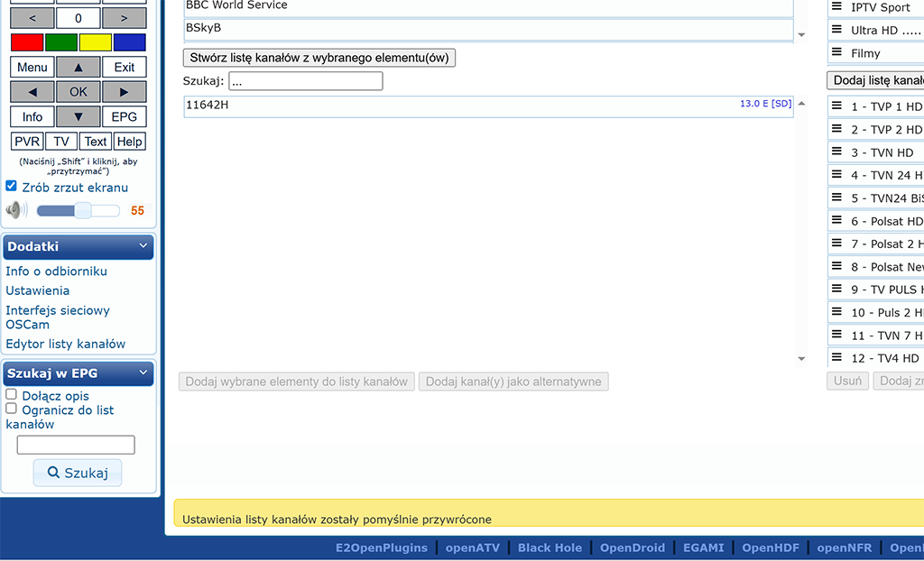Click the drag handle for TVP 1 HD
This screenshot has width=924, height=561.
(836, 106)
